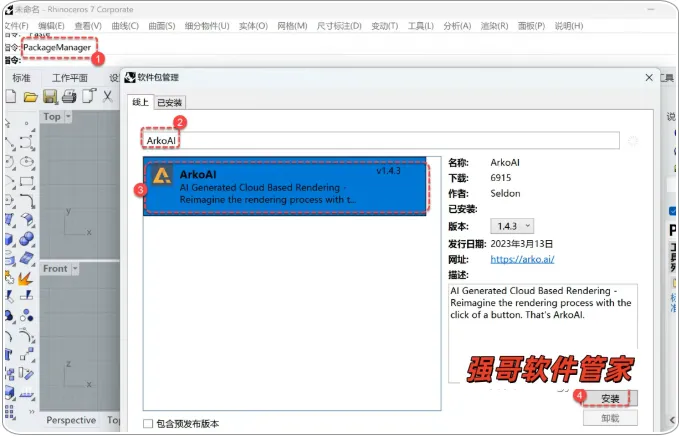Viewport: 679px width, 437px height.
Task: Select the Text object tool
Action: 9,354
